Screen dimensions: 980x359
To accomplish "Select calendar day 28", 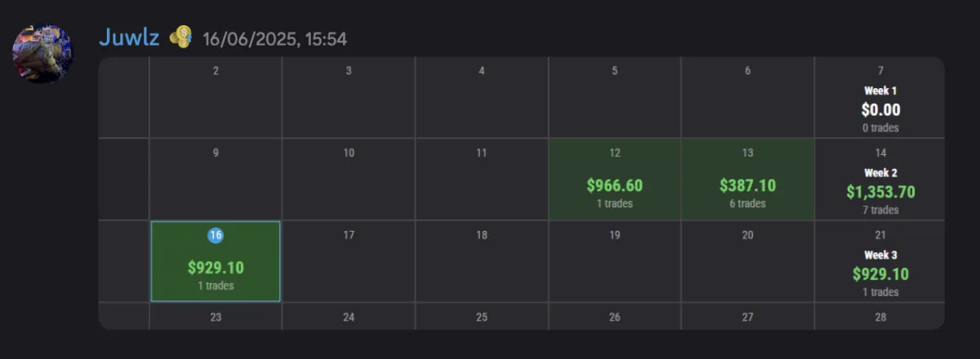I will click(x=880, y=317).
